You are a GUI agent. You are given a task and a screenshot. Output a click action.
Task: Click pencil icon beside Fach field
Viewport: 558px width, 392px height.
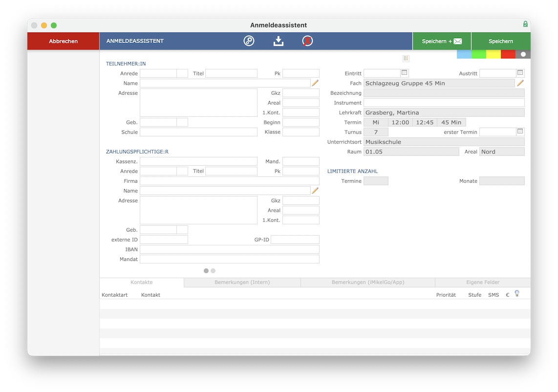pyautogui.click(x=520, y=83)
